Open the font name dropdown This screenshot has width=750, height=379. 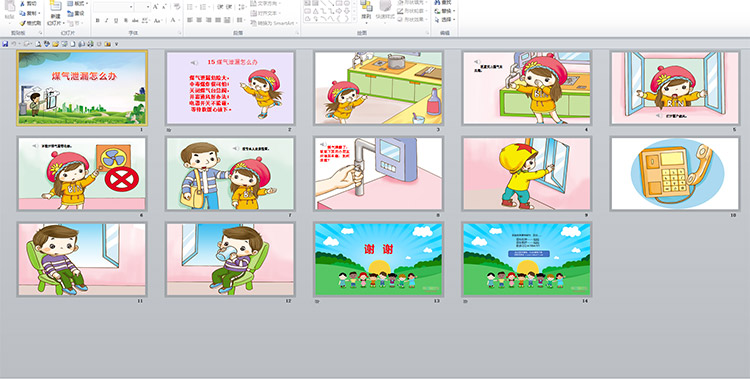pyautogui.click(x=132, y=7)
